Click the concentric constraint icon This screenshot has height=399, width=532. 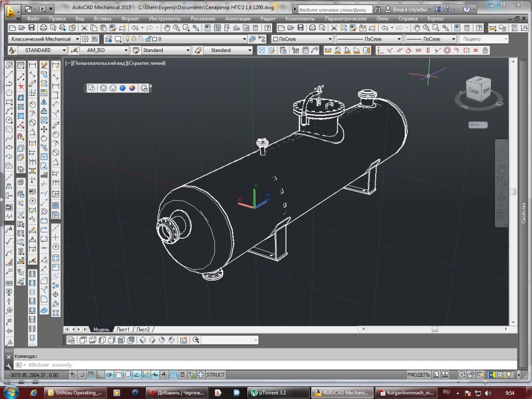[447, 50]
